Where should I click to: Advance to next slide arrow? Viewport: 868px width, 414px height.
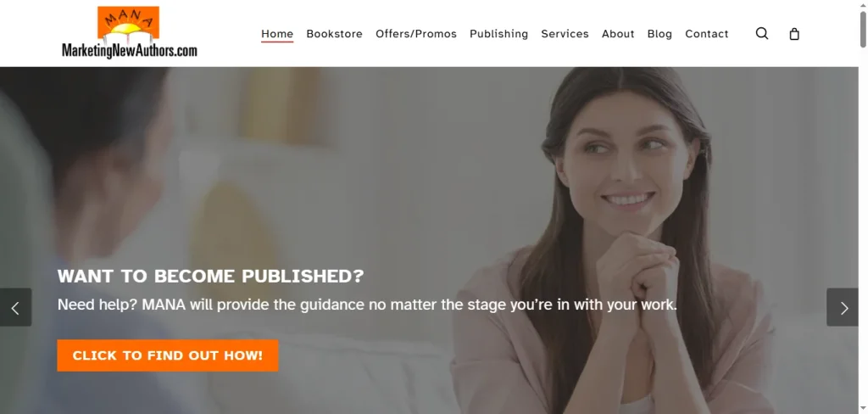pyautogui.click(x=843, y=308)
